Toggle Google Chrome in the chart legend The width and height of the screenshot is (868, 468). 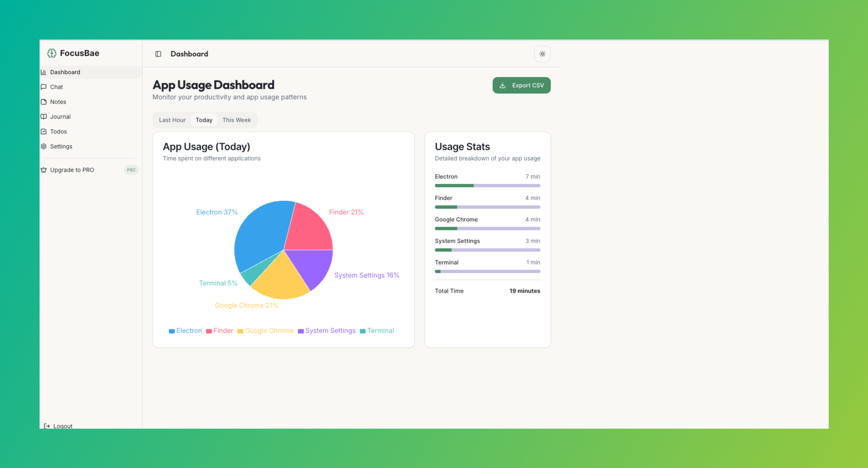(x=266, y=331)
